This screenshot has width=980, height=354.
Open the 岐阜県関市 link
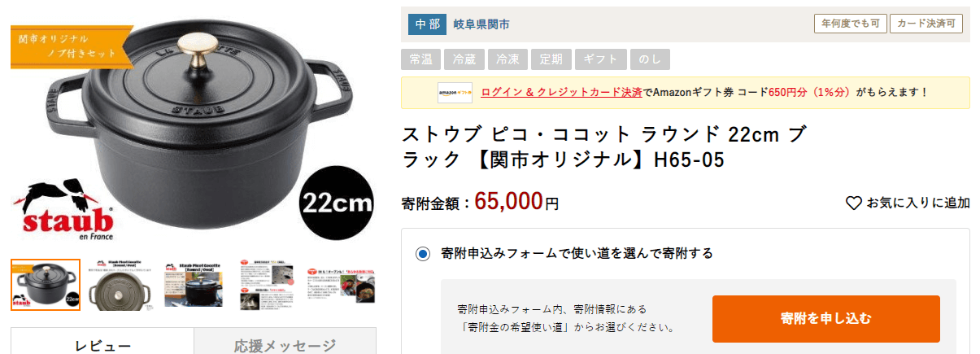tap(481, 24)
